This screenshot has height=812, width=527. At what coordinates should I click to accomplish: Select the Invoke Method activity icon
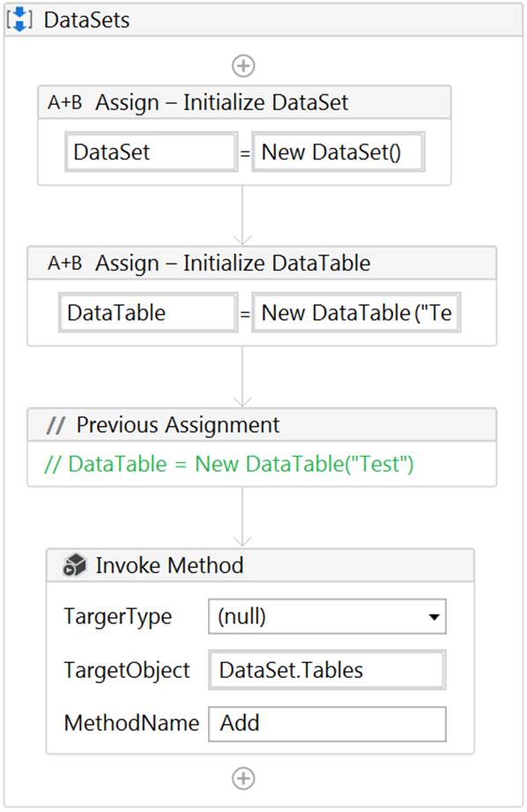(x=74, y=565)
